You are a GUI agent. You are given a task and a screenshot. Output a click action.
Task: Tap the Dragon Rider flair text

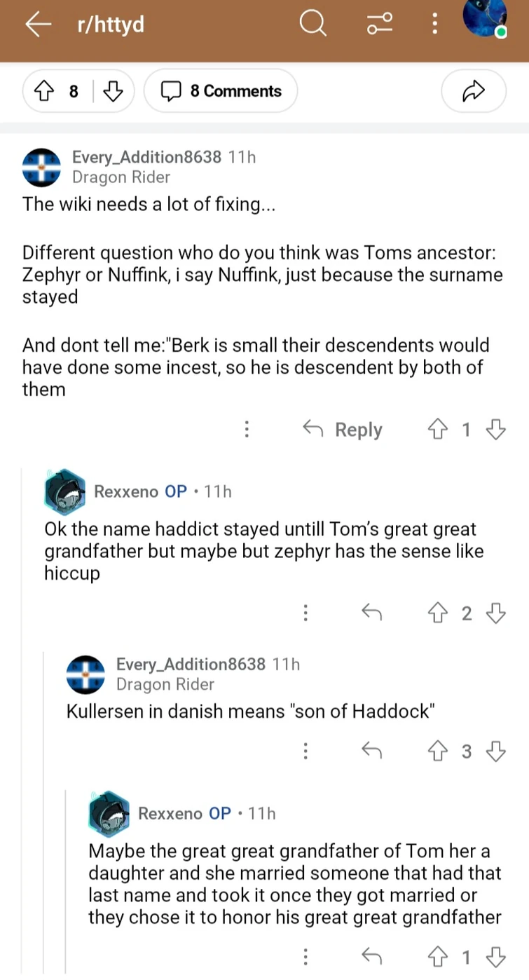121,177
